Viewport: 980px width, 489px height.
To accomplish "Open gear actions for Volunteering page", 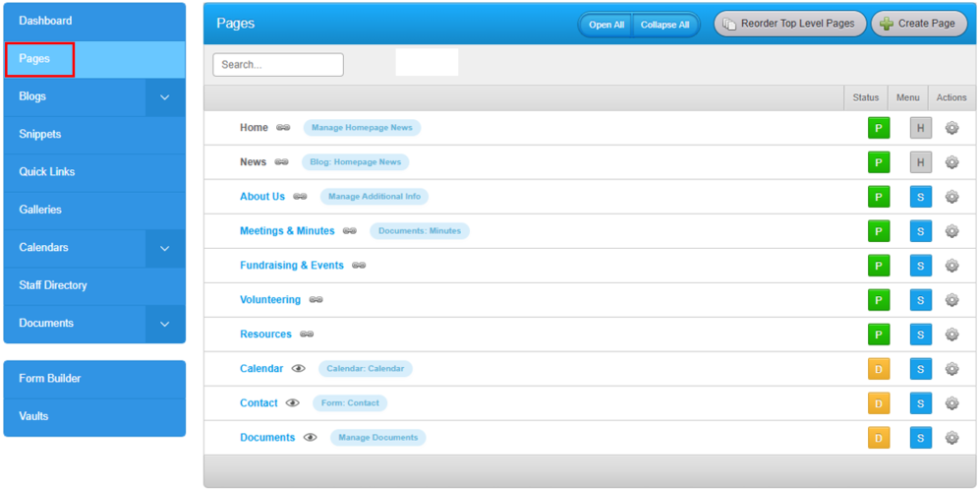I will pyautogui.click(x=951, y=300).
